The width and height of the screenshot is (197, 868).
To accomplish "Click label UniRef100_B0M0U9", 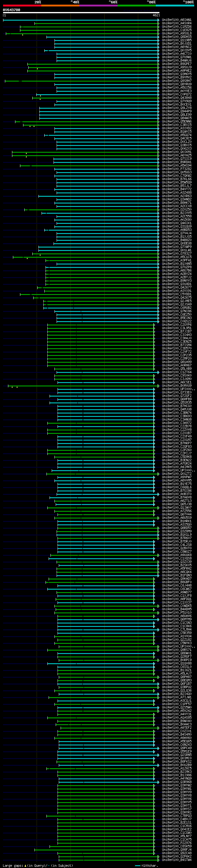I will pos(177,386).
